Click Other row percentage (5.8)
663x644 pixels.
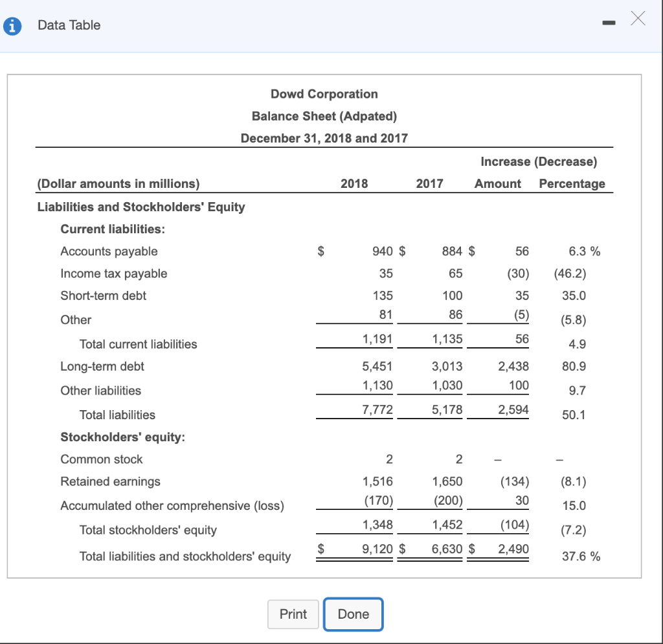[x=574, y=320]
